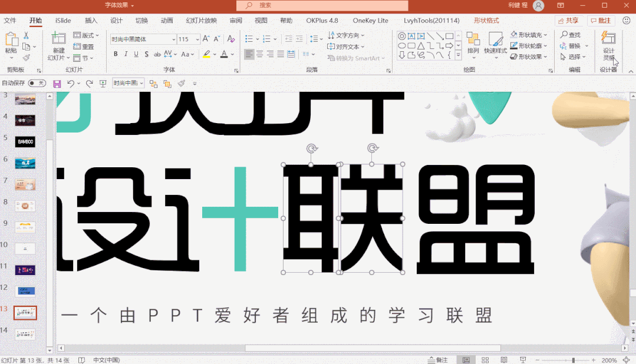
Task: Clear all formatting with the eraser A icon
Action: pos(231,39)
